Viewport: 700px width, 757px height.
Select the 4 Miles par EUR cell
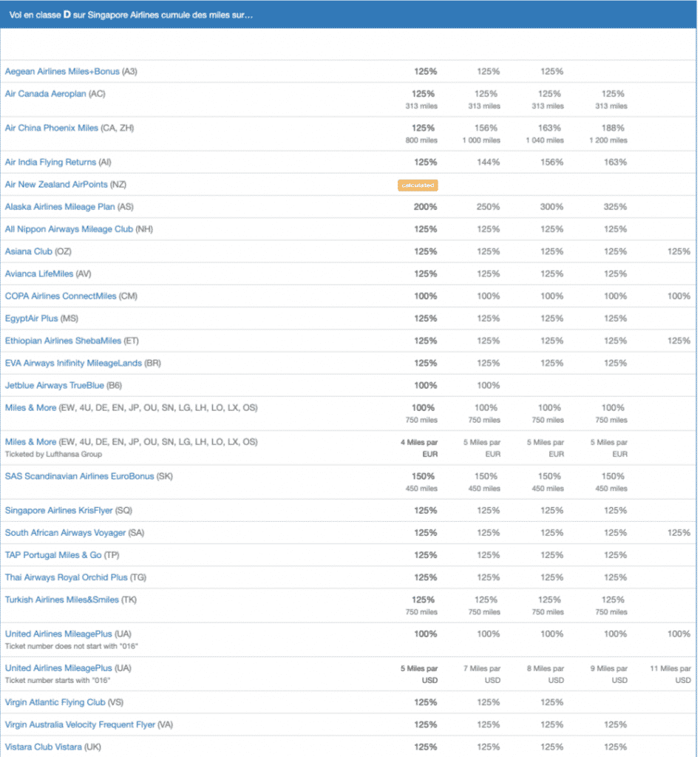tap(419, 448)
